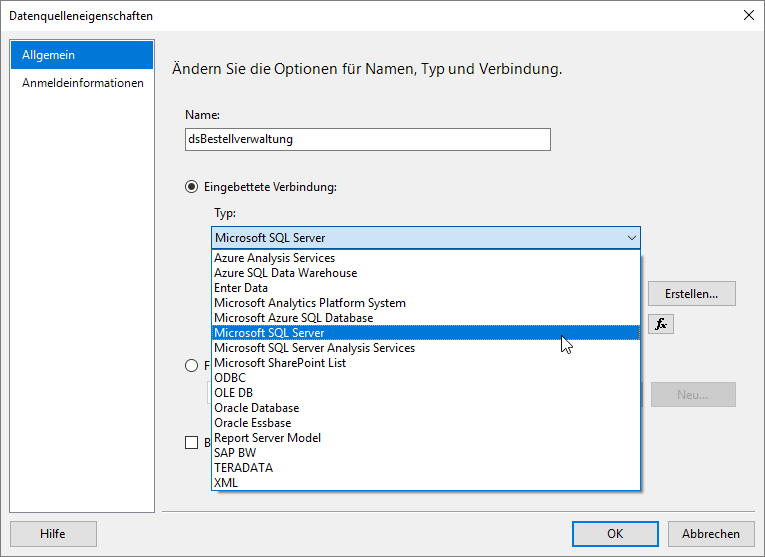The image size is (765, 557).
Task: Select the partially hidden second radio button
Action: tap(192, 366)
